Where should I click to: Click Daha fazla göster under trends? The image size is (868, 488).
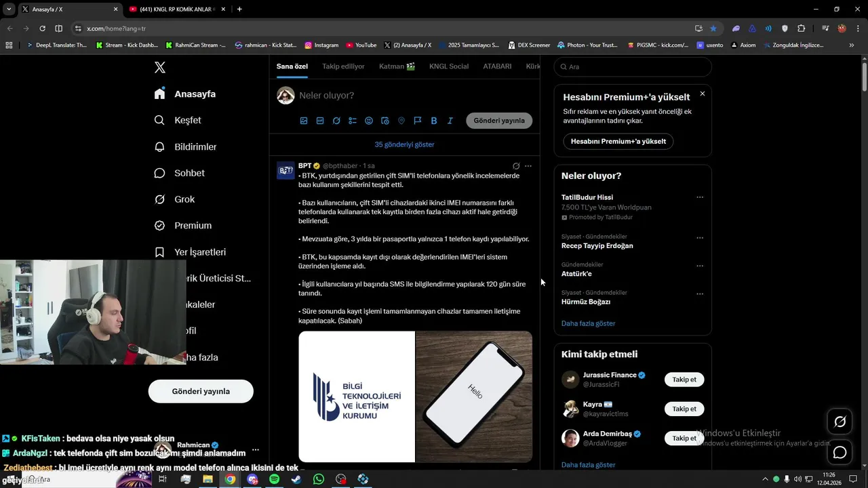tap(588, 323)
